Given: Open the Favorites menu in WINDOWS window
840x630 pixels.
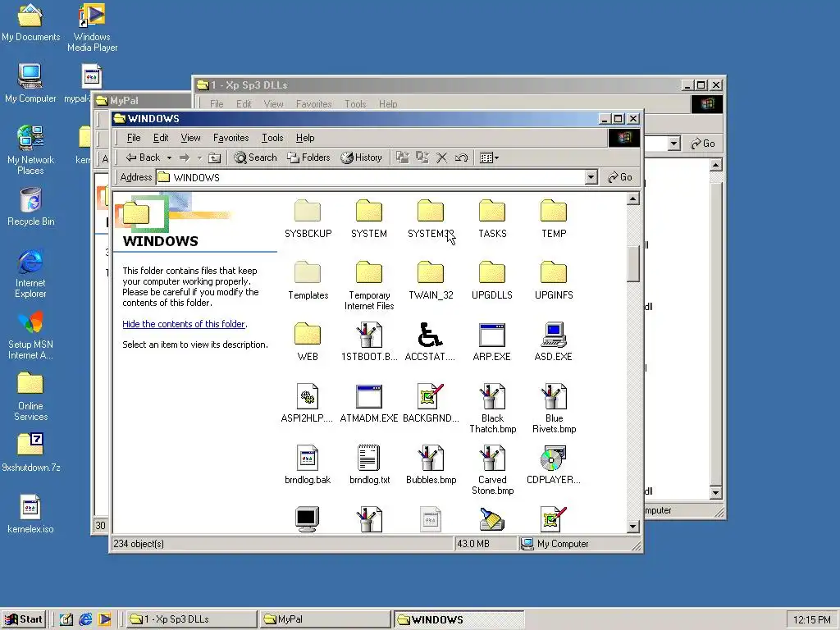Looking at the screenshot, I should pyautogui.click(x=231, y=138).
